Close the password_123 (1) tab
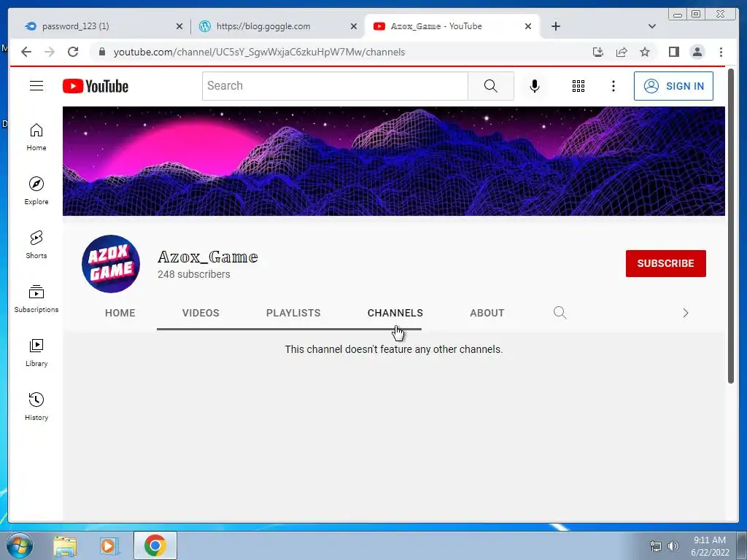This screenshot has width=747, height=560. pyautogui.click(x=179, y=27)
